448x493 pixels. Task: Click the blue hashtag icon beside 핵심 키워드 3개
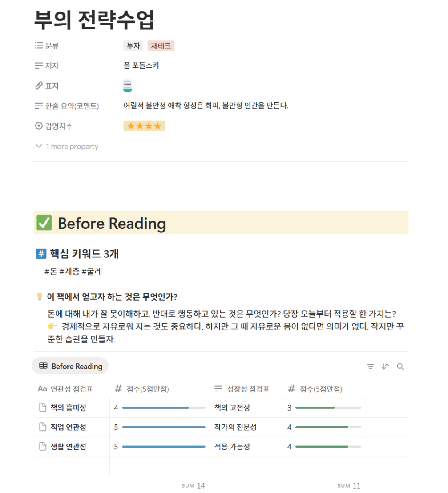(x=41, y=254)
